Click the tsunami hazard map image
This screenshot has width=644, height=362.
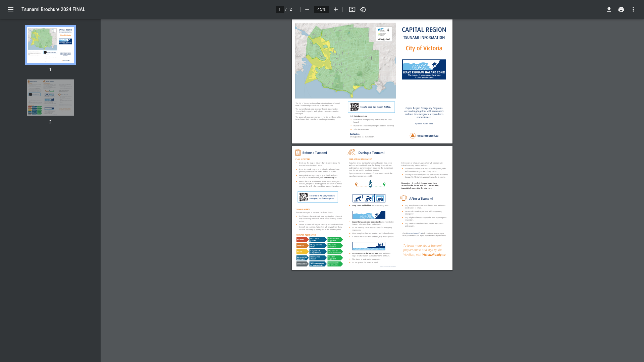tap(345, 61)
